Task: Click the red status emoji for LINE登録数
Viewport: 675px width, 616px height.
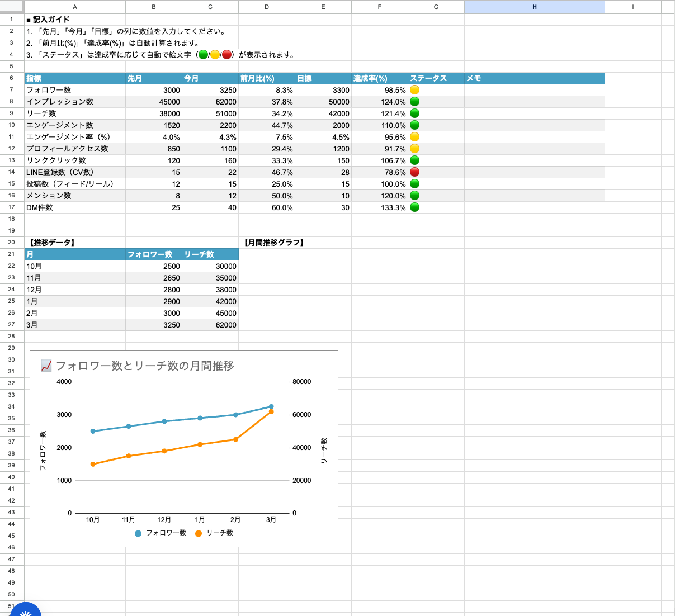Action: click(414, 172)
